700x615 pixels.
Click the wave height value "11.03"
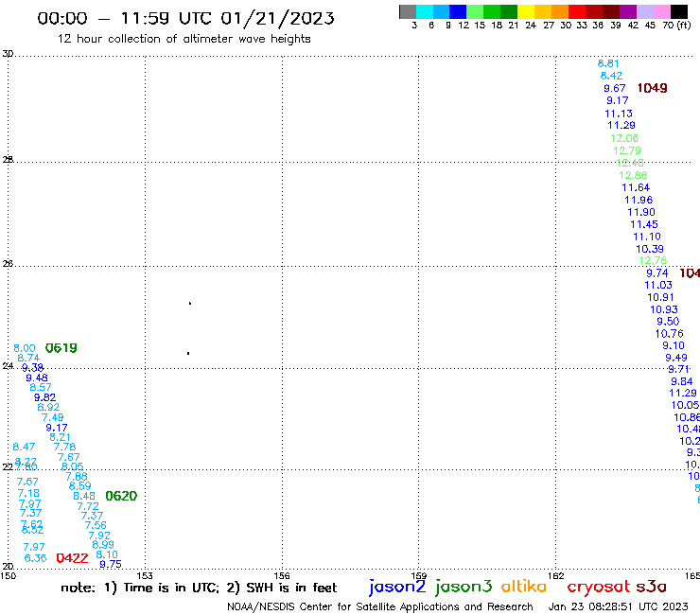point(658,285)
